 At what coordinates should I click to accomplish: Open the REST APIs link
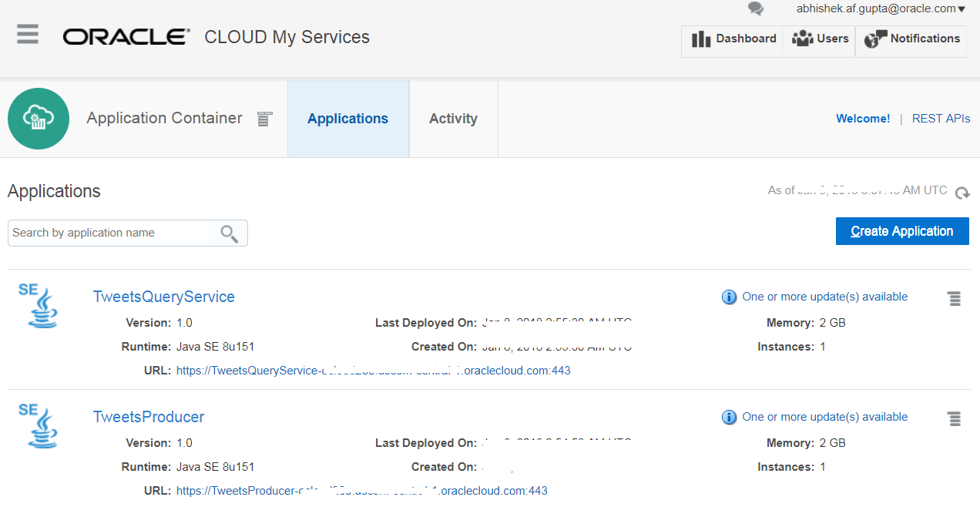941,118
